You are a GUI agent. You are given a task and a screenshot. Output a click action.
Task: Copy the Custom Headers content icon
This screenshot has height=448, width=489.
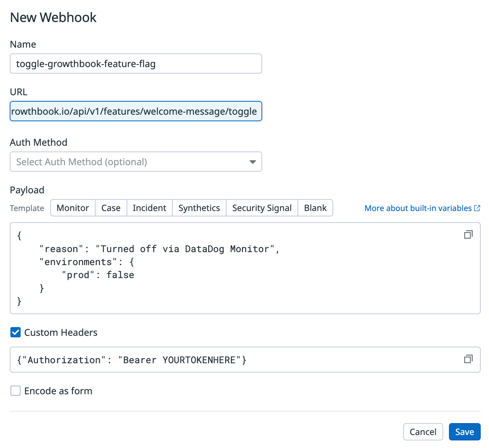point(468,359)
